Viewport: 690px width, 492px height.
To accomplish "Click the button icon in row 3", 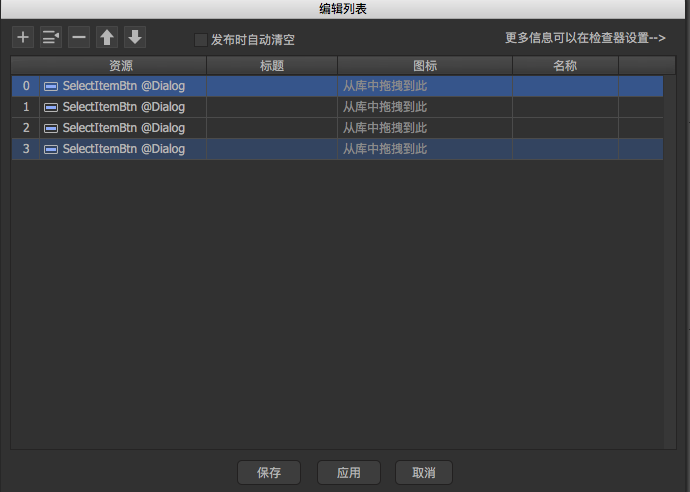I will (x=51, y=149).
